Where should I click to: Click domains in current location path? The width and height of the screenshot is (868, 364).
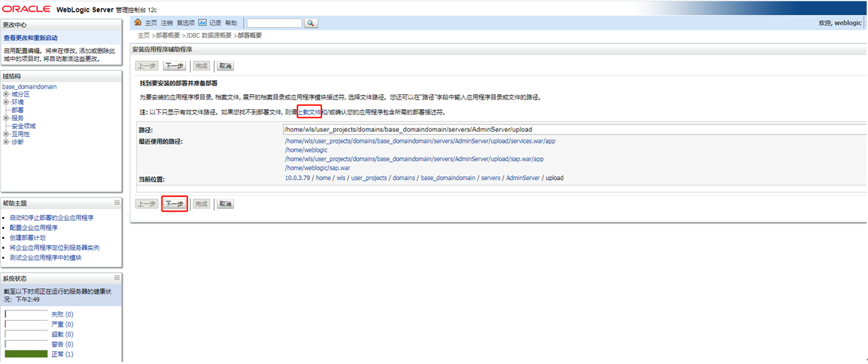pos(404,178)
